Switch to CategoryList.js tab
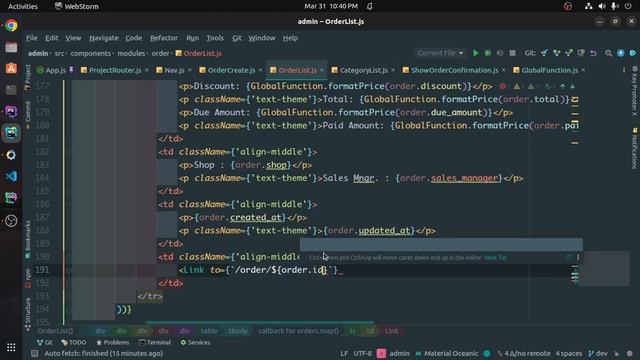This screenshot has width=640, height=360. pyautogui.click(x=363, y=70)
